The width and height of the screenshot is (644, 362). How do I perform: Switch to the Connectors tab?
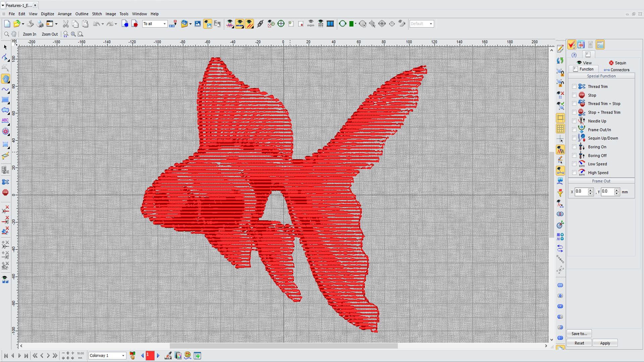[617, 70]
